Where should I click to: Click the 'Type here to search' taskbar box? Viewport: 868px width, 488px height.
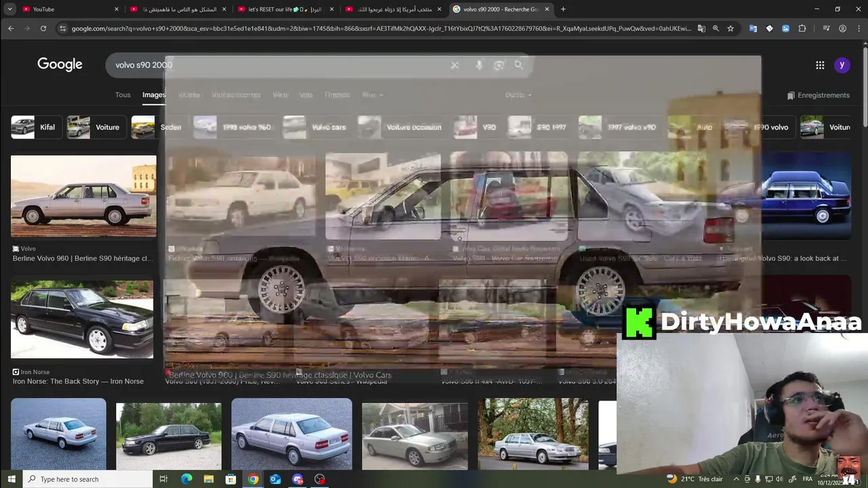click(x=88, y=479)
